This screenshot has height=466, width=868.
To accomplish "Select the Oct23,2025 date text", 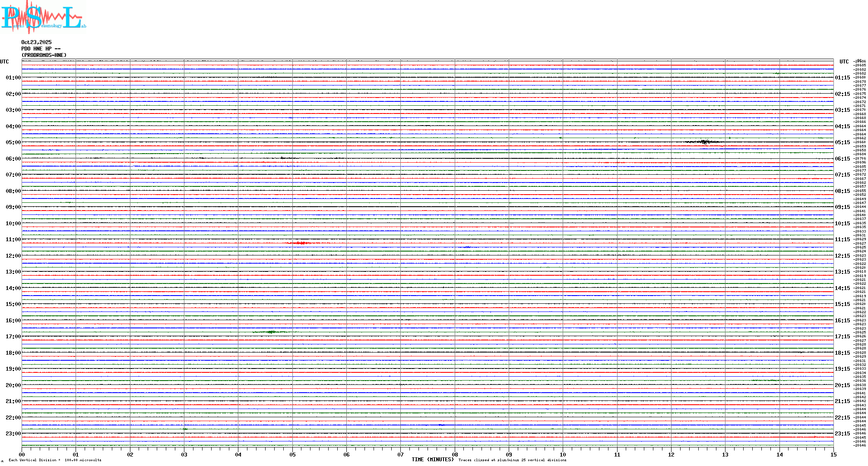I will (36, 42).
